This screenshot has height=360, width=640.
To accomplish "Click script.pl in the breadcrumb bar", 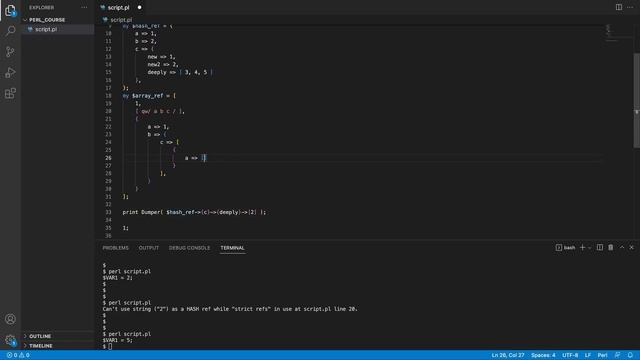I will point(121,20).
